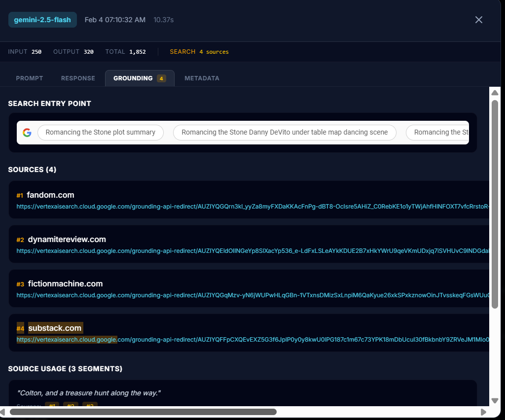505x420 pixels.
Task: Open the fandom.com source redirect link
Action: 252,207
